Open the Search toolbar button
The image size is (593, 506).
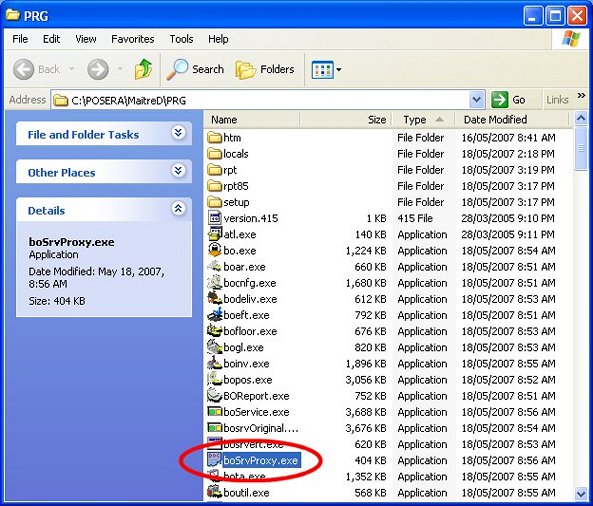[x=195, y=70]
